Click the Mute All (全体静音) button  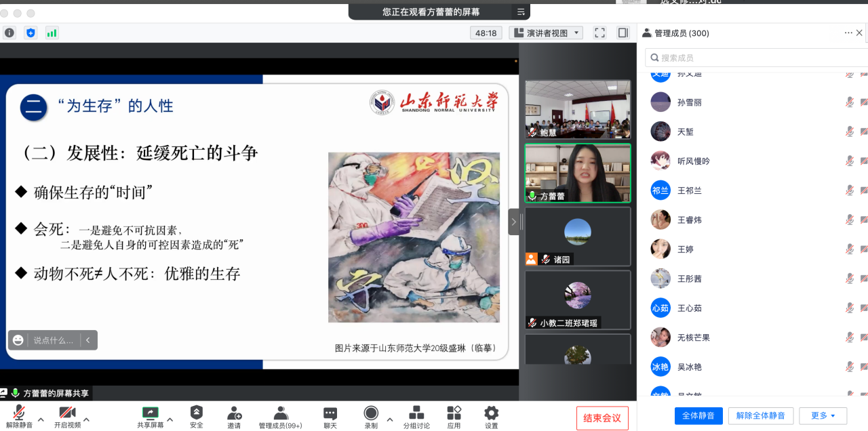(x=698, y=415)
